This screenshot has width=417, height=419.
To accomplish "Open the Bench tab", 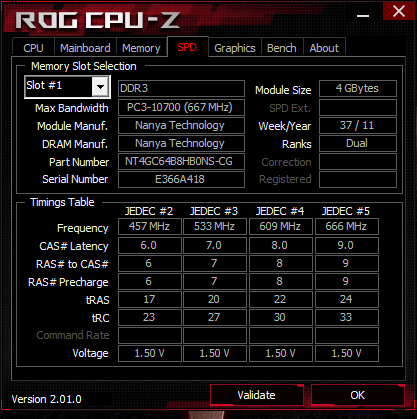I will pyautogui.click(x=282, y=48).
